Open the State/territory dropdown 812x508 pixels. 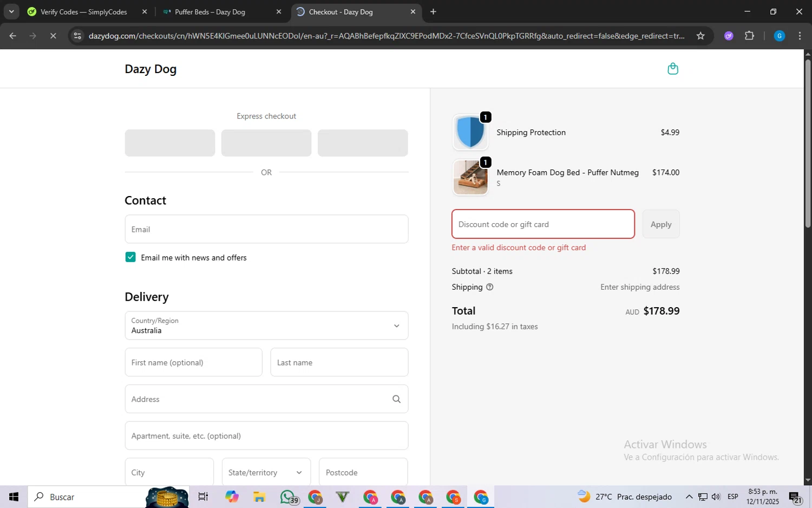(x=266, y=472)
